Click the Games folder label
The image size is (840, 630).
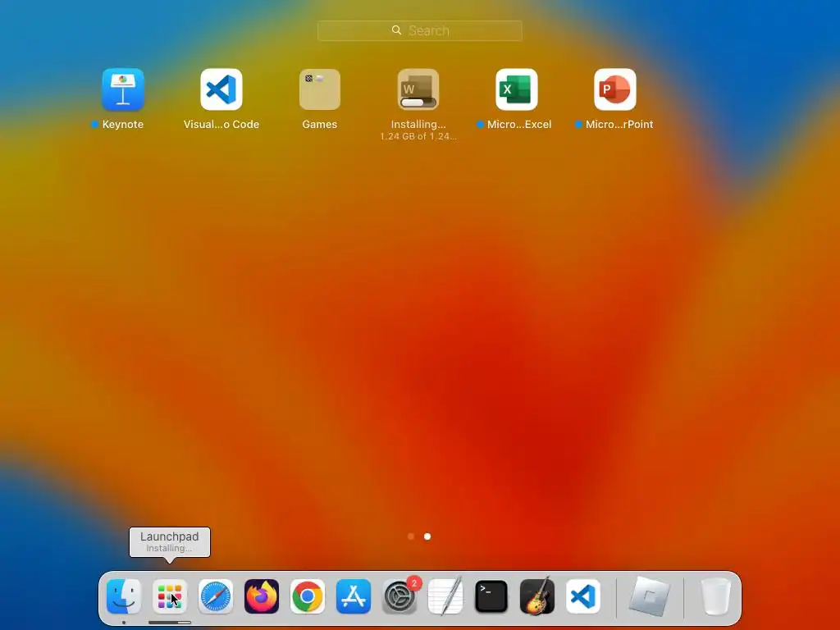(x=320, y=125)
